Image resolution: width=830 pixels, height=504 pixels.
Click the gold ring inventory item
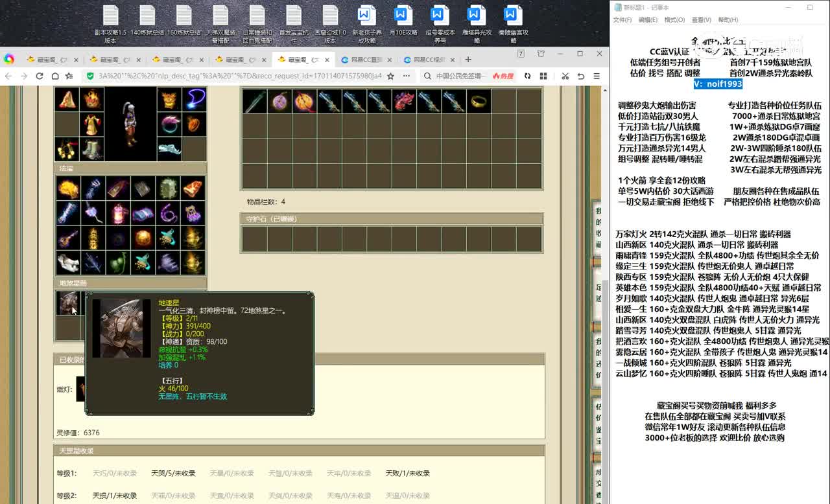(479, 101)
